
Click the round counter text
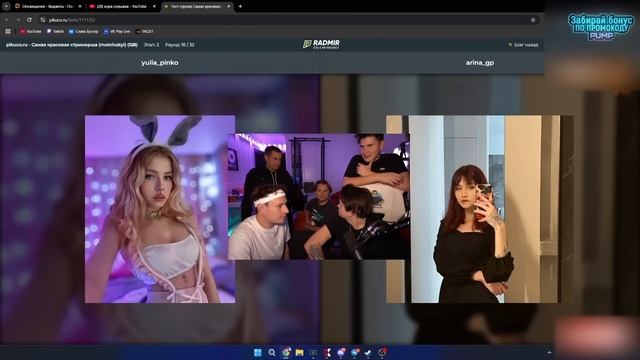click(180, 45)
